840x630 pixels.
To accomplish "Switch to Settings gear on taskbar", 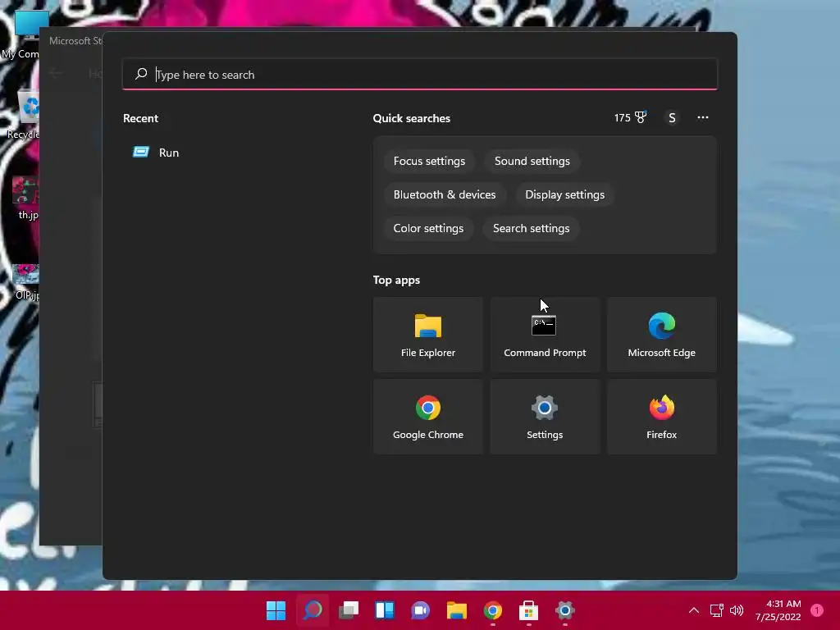I will pos(564,610).
